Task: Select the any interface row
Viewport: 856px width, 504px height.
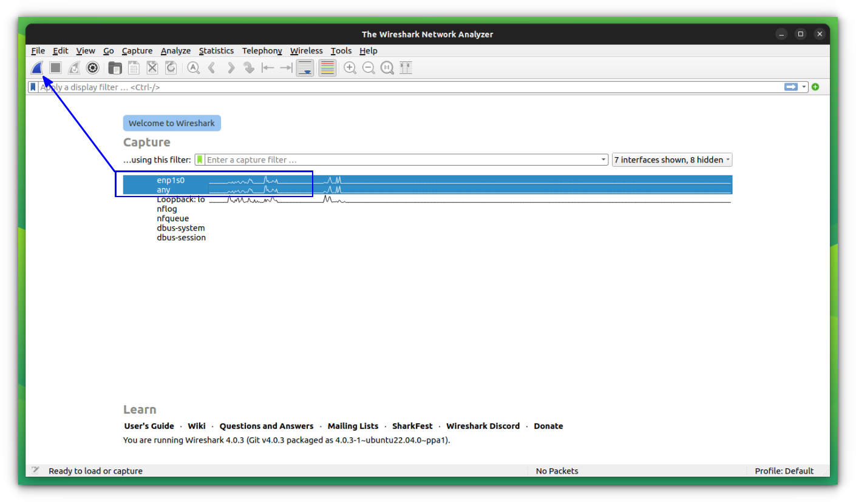Action: click(427, 190)
